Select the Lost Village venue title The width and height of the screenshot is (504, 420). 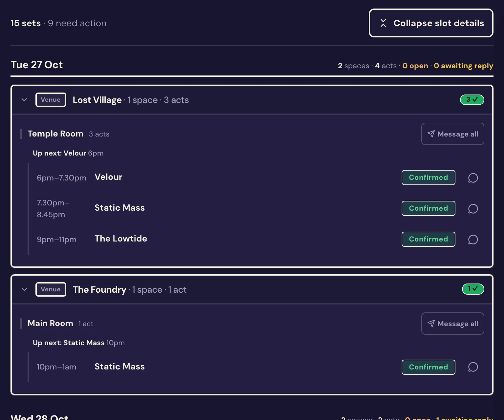pos(97,100)
